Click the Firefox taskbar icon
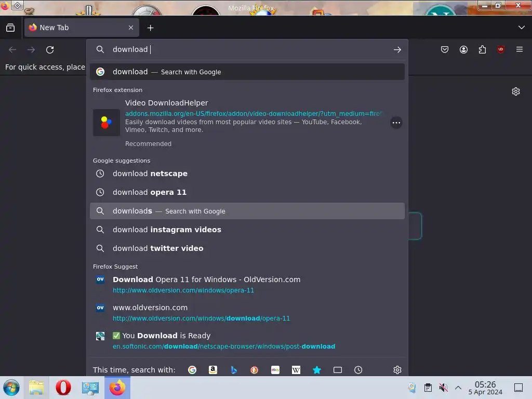The height and width of the screenshot is (399, 532). (x=117, y=388)
